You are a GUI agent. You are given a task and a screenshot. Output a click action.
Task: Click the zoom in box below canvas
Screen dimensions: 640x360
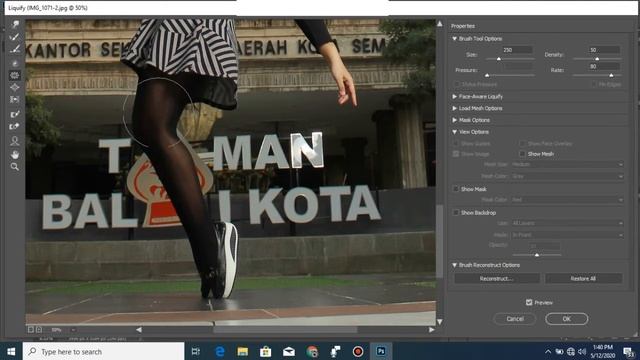[39, 329]
